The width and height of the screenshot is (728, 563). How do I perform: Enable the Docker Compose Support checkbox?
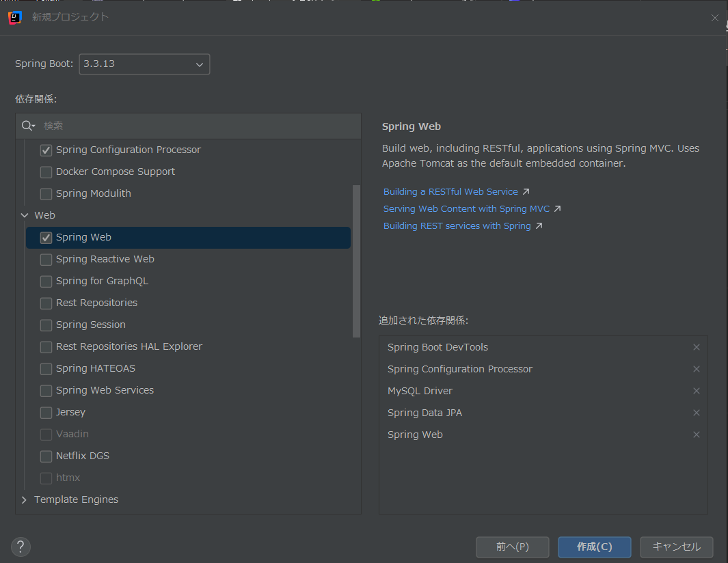click(x=46, y=171)
